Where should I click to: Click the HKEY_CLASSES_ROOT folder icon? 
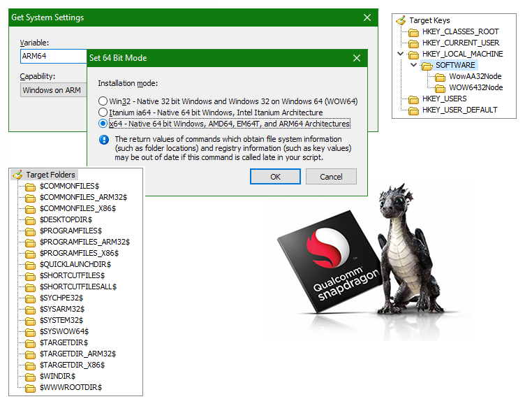(413, 32)
